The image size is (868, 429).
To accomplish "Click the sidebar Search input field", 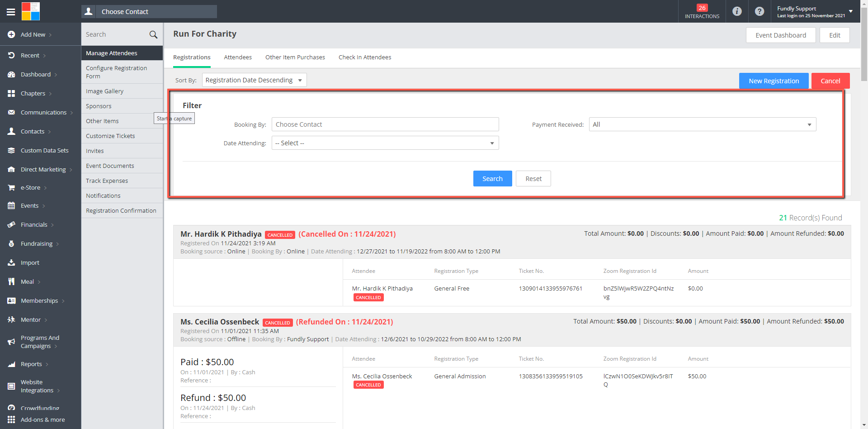I will (x=115, y=34).
